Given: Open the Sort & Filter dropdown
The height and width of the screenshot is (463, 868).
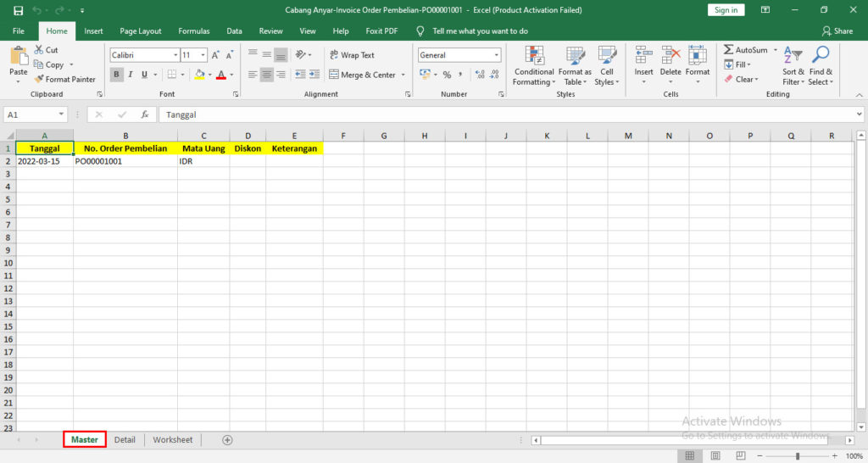Looking at the screenshot, I should click(793, 66).
